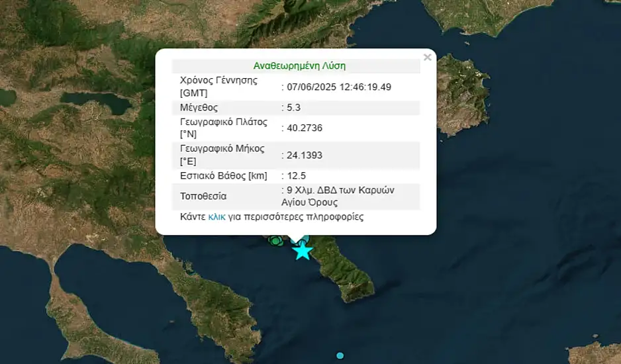The width and height of the screenshot is (621, 364).
Task: Close the earthquake info popup
Action: coord(427,58)
